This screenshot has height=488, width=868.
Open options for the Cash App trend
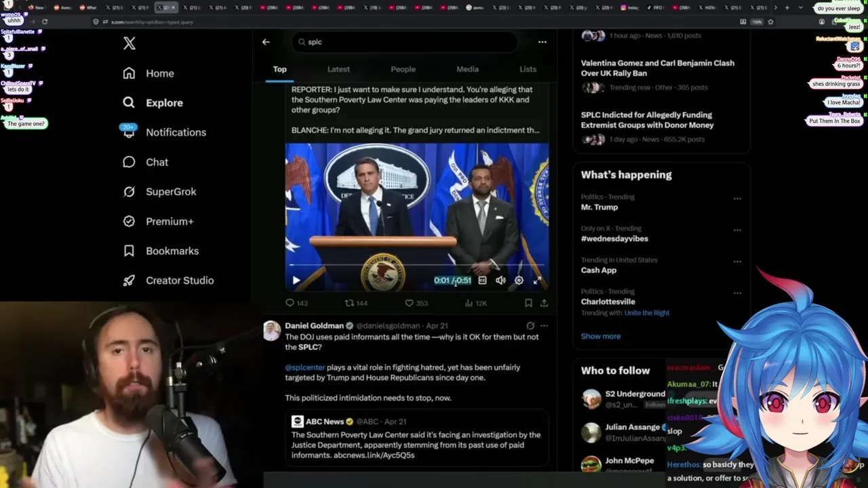[x=737, y=262]
